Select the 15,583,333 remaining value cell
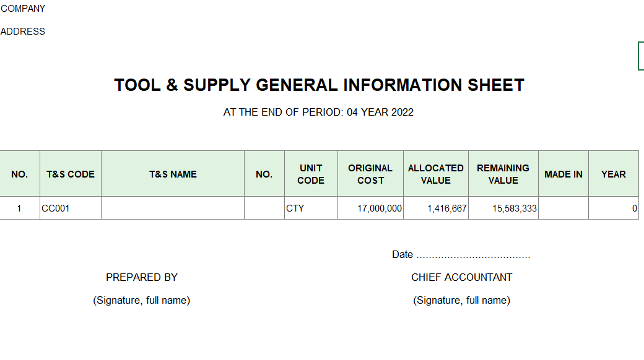 point(503,208)
